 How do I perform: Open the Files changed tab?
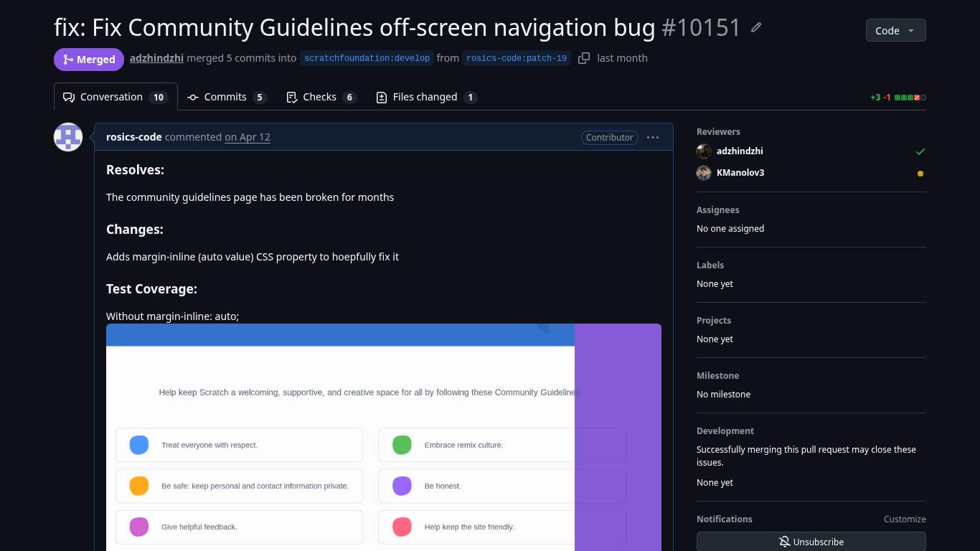(426, 97)
